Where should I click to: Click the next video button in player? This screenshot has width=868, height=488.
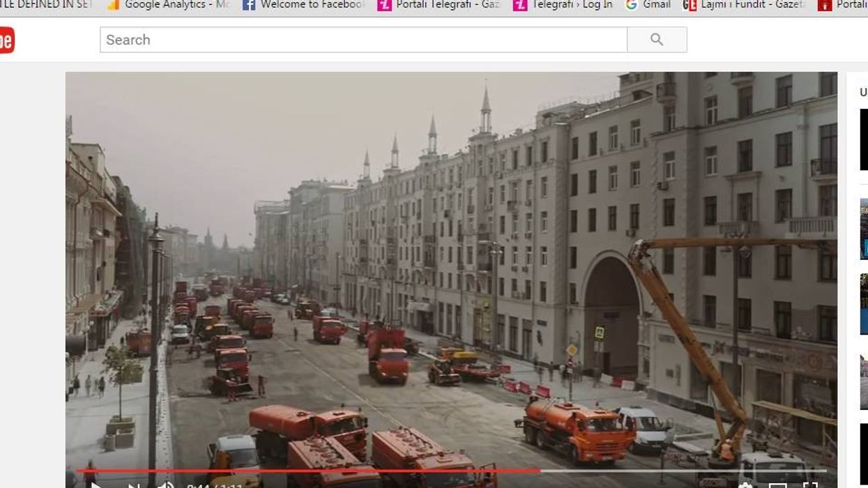(132, 485)
